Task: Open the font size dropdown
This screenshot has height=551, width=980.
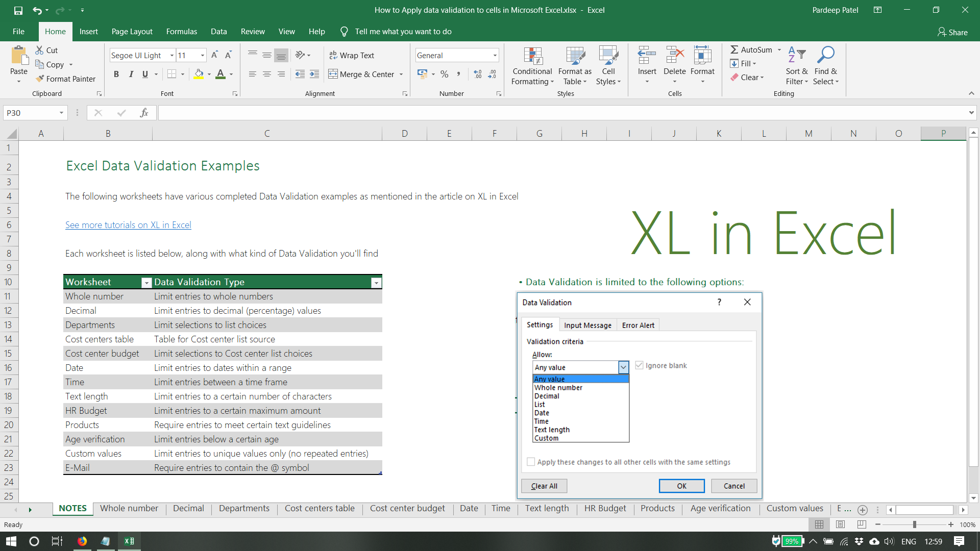Action: pos(202,55)
